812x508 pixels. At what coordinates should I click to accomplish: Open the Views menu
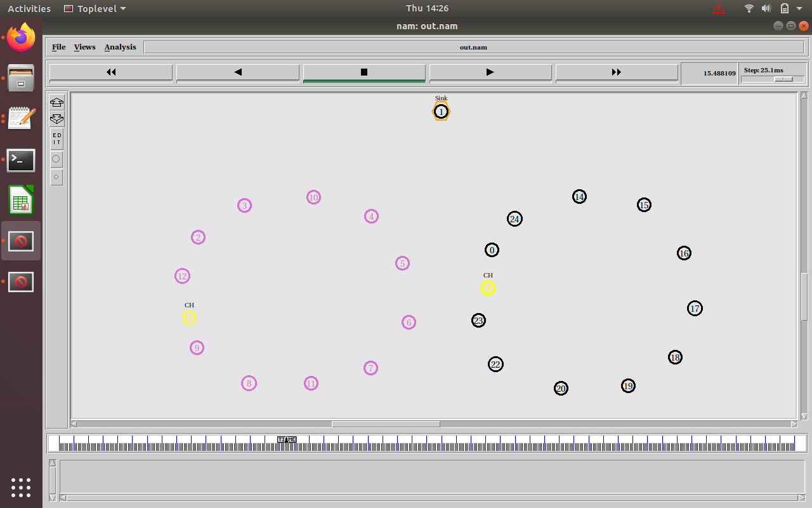84,47
